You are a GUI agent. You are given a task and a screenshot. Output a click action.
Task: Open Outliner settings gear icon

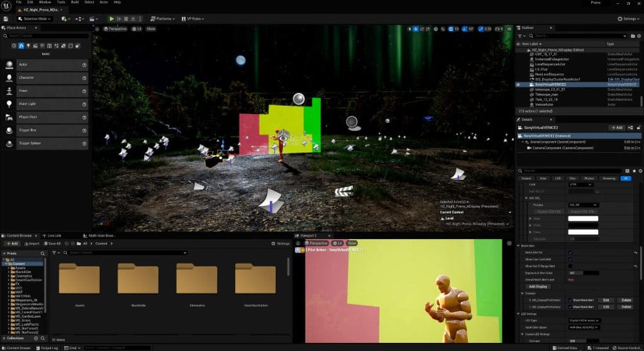637,36
